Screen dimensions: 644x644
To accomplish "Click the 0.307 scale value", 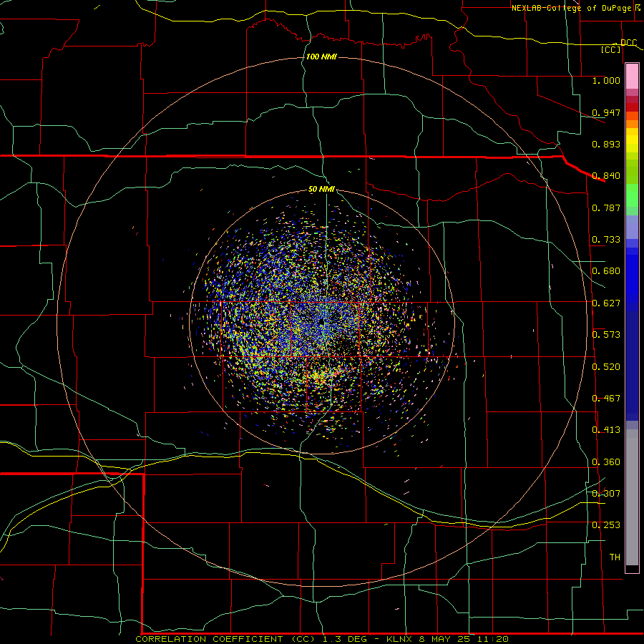I will click(x=606, y=494).
